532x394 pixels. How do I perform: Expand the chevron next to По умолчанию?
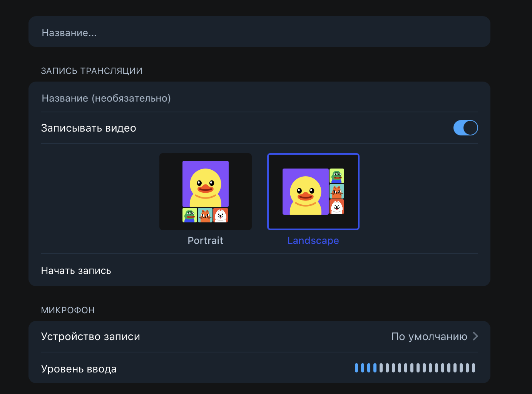[x=475, y=336]
